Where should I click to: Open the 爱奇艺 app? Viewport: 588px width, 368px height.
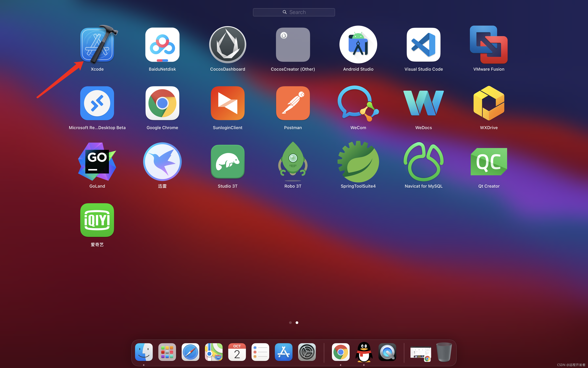(97, 220)
